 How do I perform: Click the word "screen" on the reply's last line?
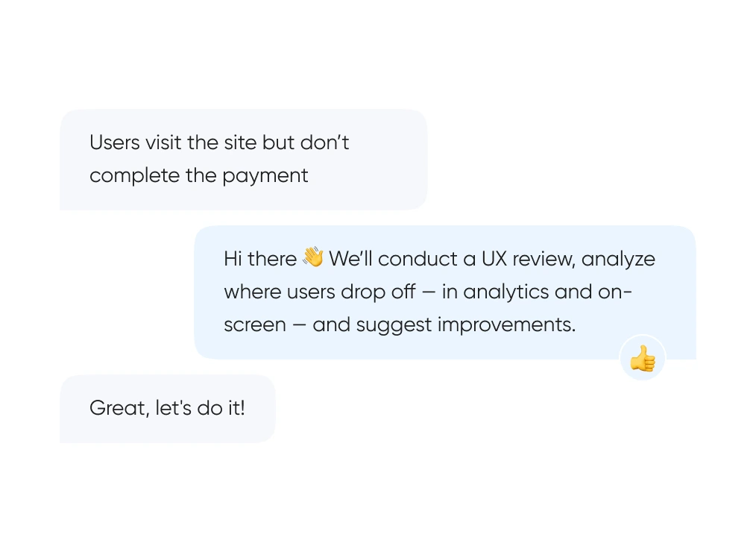[x=254, y=325]
